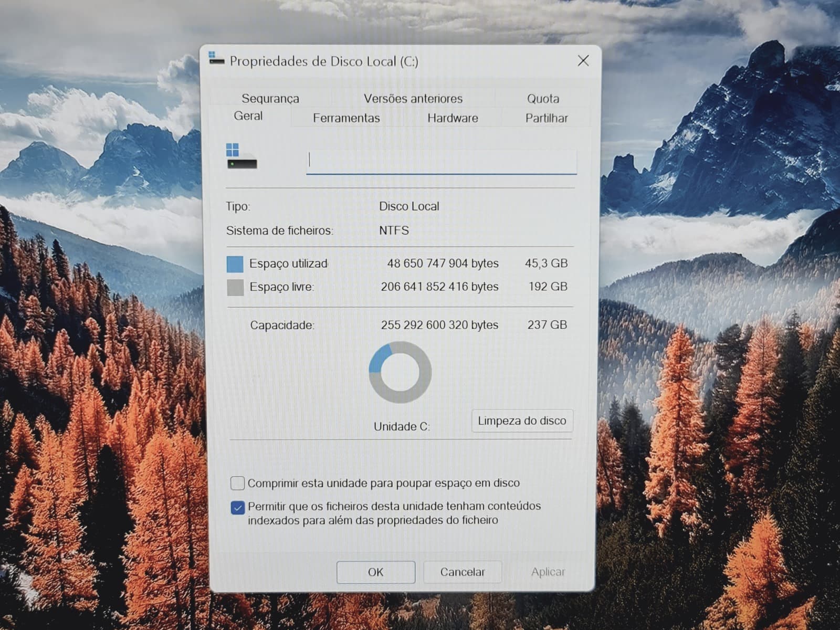The height and width of the screenshot is (630, 840).
Task: Click the Limpeza do disco button
Action: [x=522, y=421]
